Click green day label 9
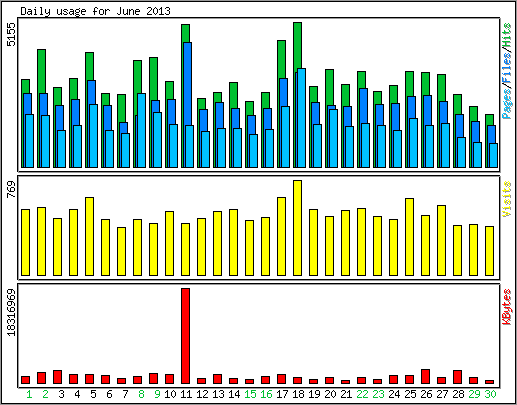The height and width of the screenshot is (405, 517). click(x=157, y=395)
